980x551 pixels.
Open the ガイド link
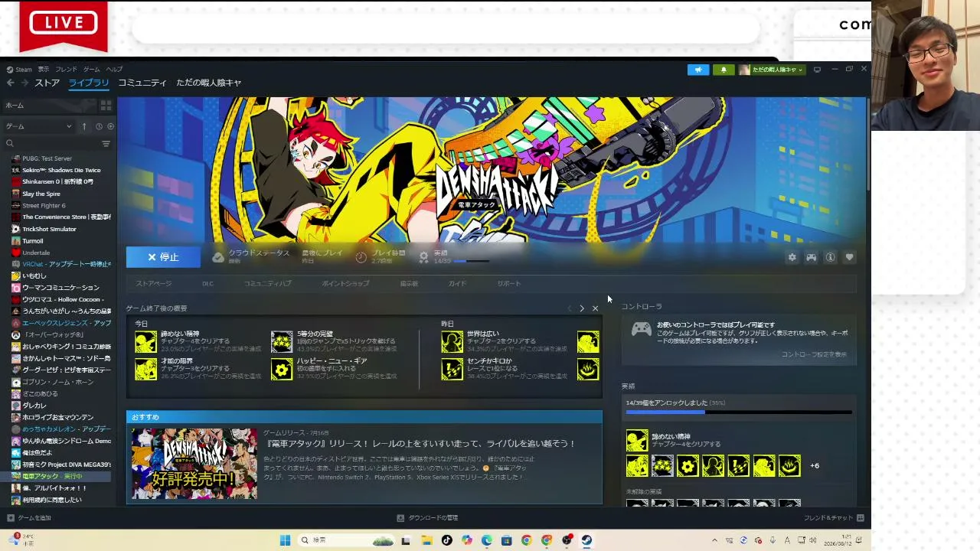(x=457, y=284)
